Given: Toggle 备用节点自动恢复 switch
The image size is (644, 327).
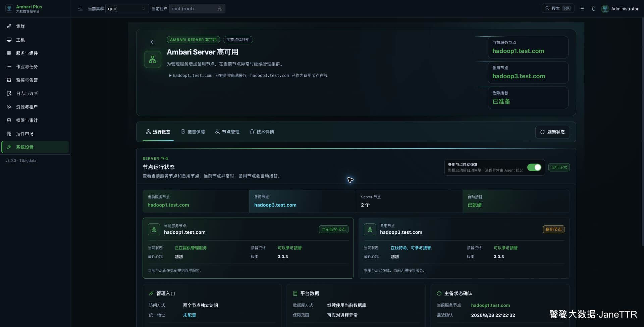Looking at the screenshot, I should pos(534,168).
